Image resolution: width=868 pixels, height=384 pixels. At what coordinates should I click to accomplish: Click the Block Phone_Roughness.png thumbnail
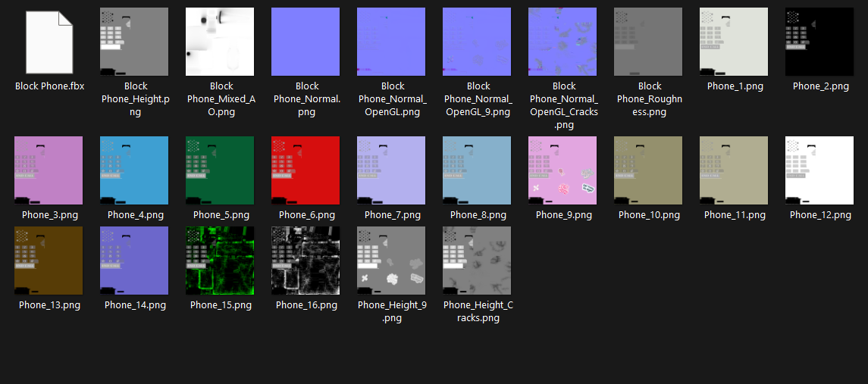(x=648, y=42)
